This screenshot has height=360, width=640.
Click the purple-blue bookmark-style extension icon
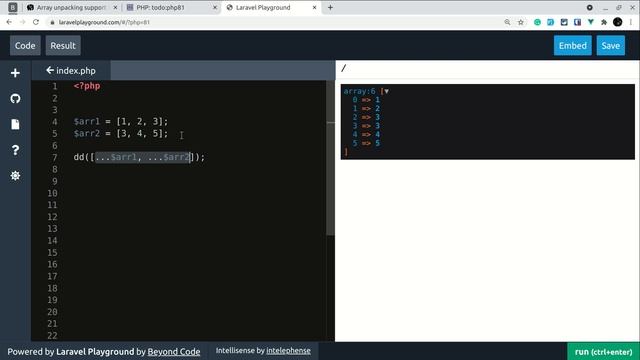577,22
